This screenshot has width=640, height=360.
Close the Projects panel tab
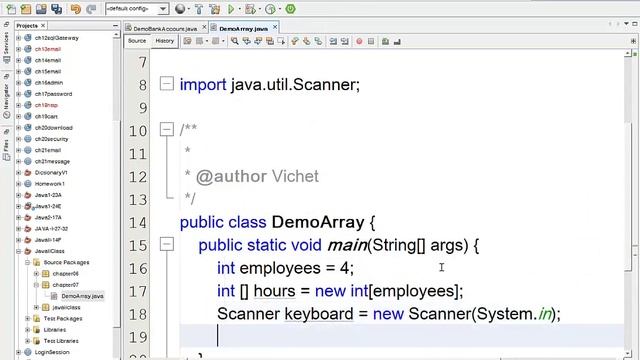43,25
